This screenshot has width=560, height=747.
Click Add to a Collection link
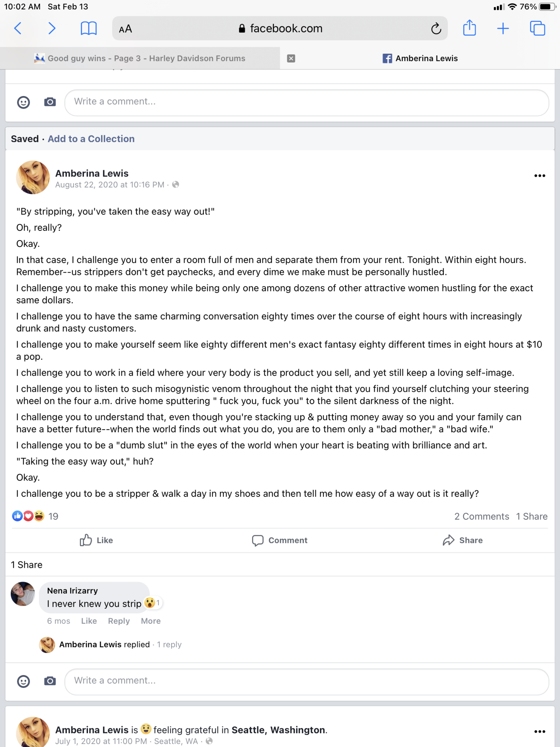click(x=91, y=139)
